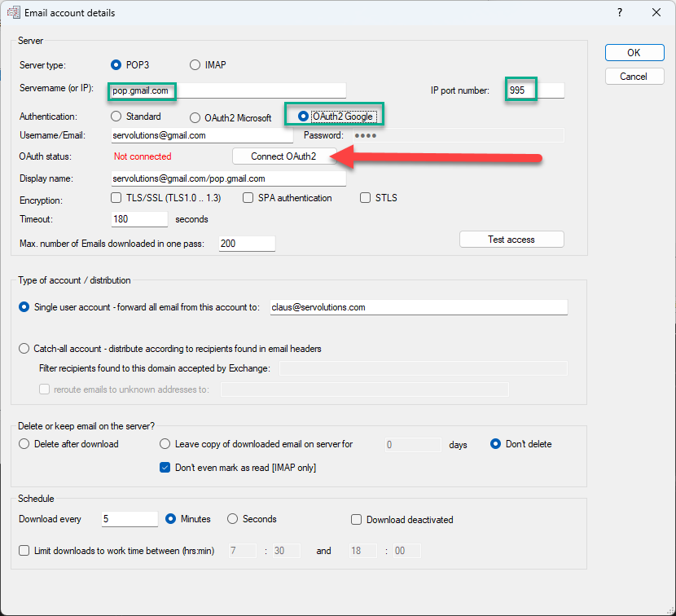Enable Limit downloads to work time

tap(24, 551)
